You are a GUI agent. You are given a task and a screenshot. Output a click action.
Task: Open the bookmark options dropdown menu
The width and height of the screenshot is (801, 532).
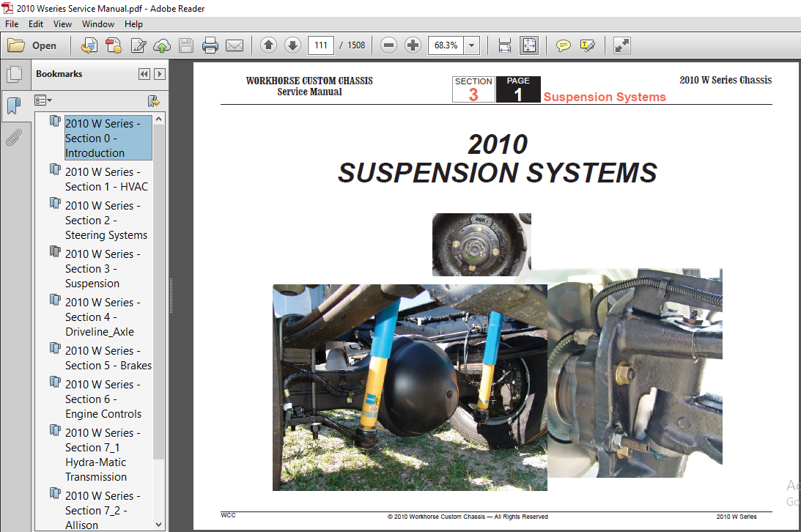coord(43,100)
